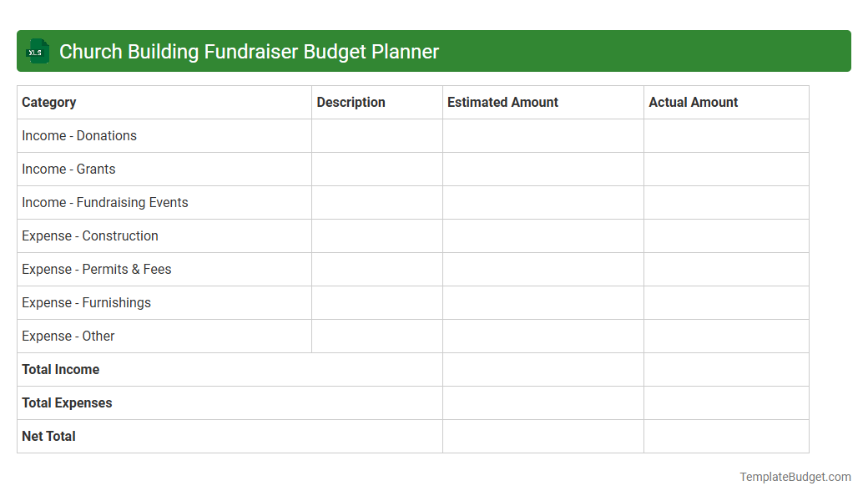The height and width of the screenshot is (501, 868).
Task: Click the Expense - Other row label
Action: point(68,336)
